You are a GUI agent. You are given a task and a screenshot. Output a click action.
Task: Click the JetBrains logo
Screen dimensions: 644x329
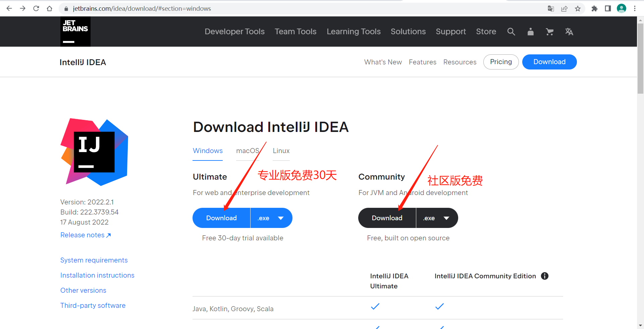tap(75, 31)
